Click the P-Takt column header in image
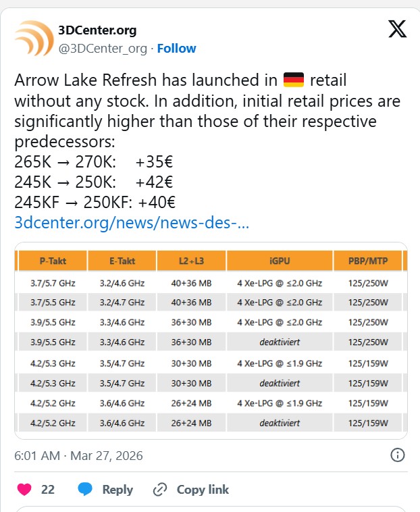Image resolution: width=420 pixels, height=512 pixels. click(53, 260)
